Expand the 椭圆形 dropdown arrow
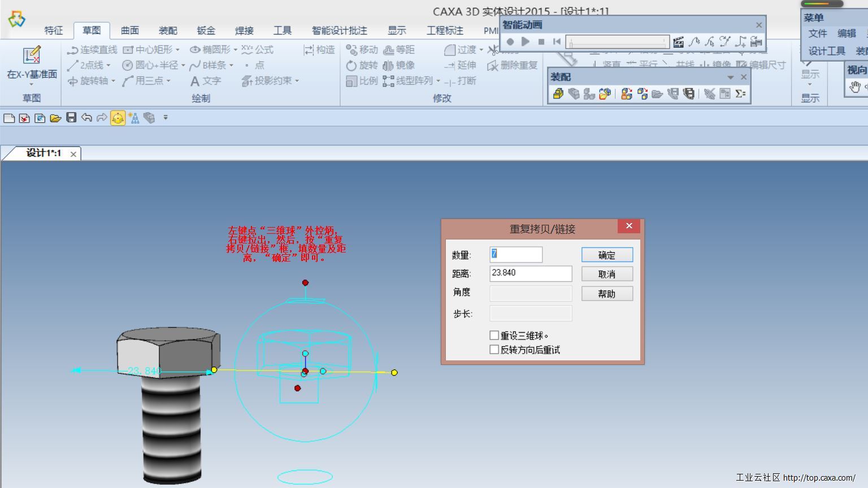 pyautogui.click(x=236, y=50)
